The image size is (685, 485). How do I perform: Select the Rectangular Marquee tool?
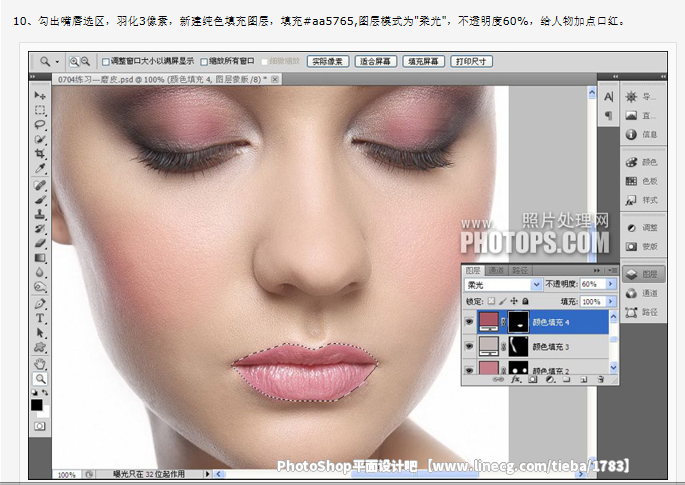click(x=40, y=110)
